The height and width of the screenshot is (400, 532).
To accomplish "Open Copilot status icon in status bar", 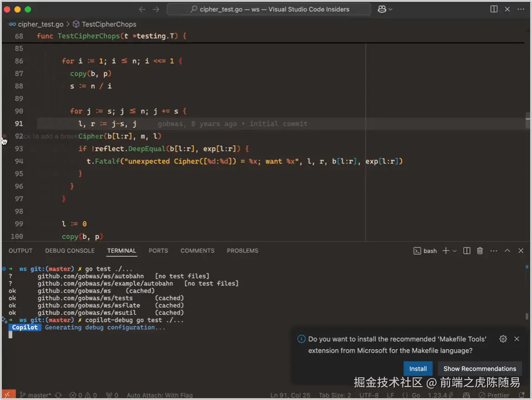I will pyautogui.click(x=466, y=395).
